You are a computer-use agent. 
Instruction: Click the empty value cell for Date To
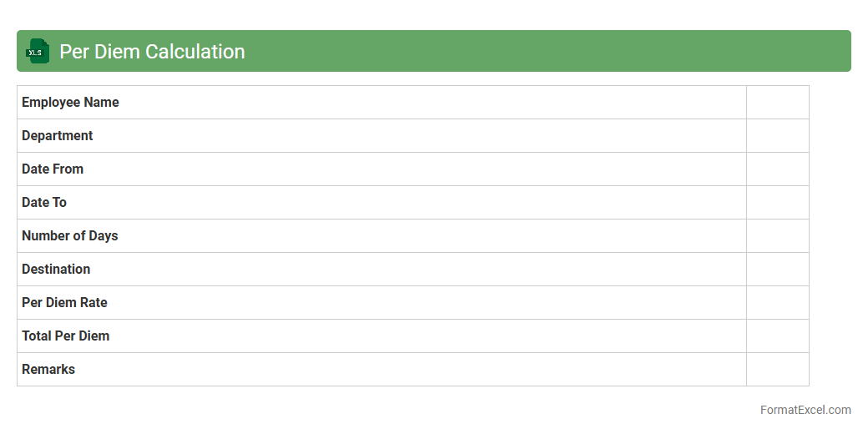coord(777,203)
